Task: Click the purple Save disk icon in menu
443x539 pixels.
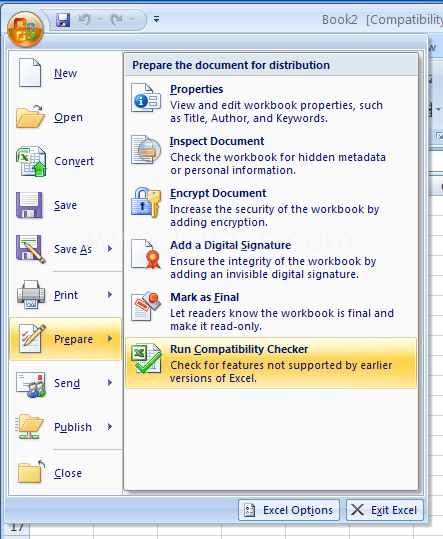Action: click(29, 205)
